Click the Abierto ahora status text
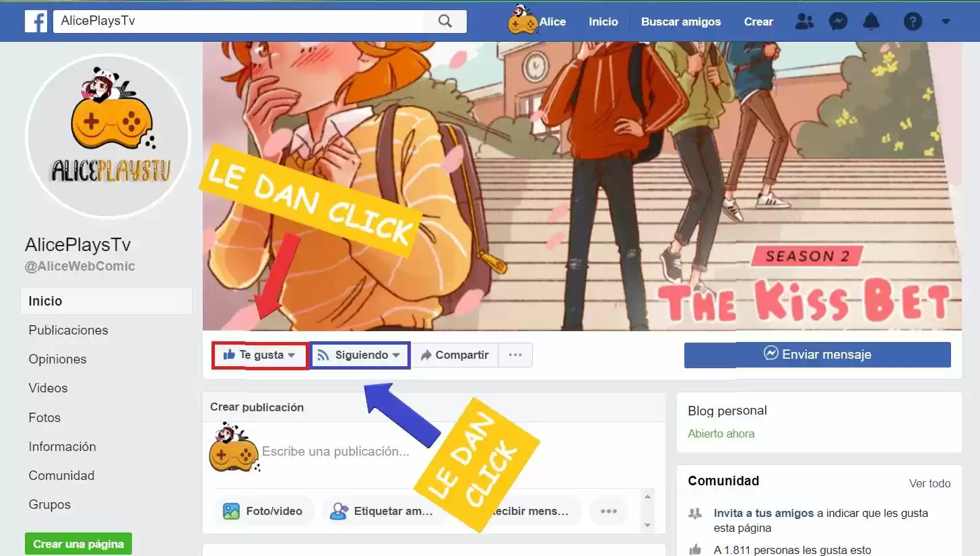The width and height of the screenshot is (980, 556). pyautogui.click(x=721, y=433)
